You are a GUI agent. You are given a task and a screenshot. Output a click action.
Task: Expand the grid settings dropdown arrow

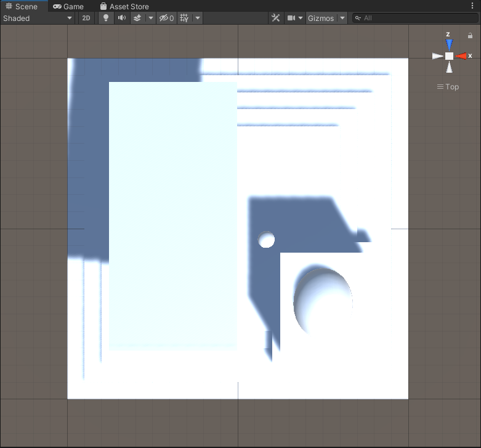[x=198, y=18]
